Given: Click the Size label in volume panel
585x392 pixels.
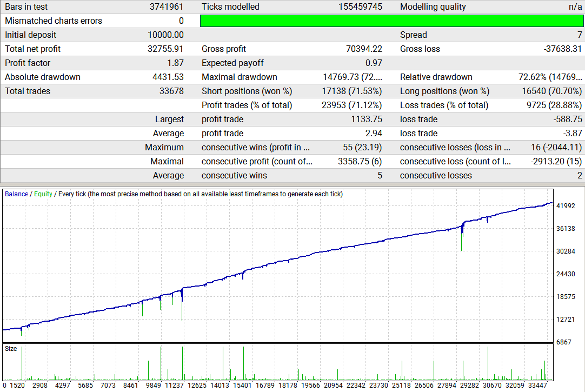Looking at the screenshot, I should pyautogui.click(x=11, y=349).
